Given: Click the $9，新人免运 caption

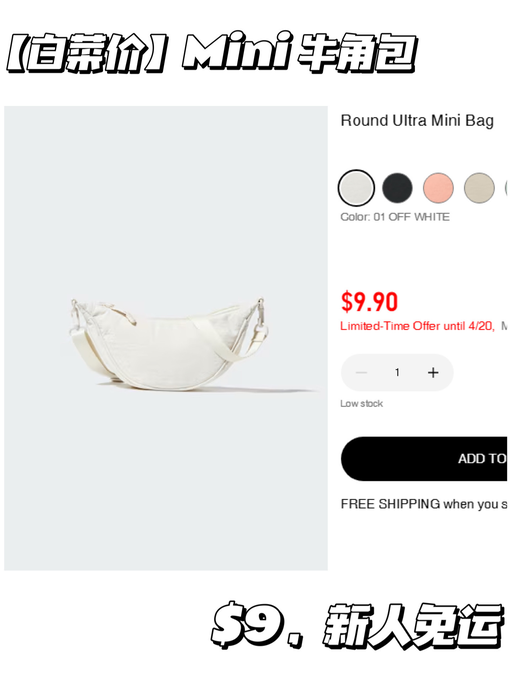Looking at the screenshot, I should [x=357, y=625].
